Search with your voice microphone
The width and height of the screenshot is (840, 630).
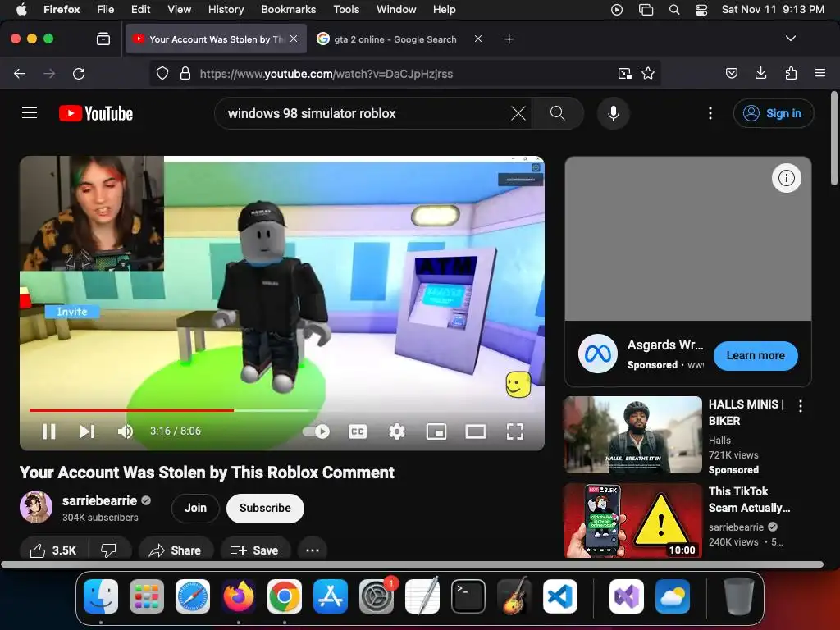click(x=614, y=113)
